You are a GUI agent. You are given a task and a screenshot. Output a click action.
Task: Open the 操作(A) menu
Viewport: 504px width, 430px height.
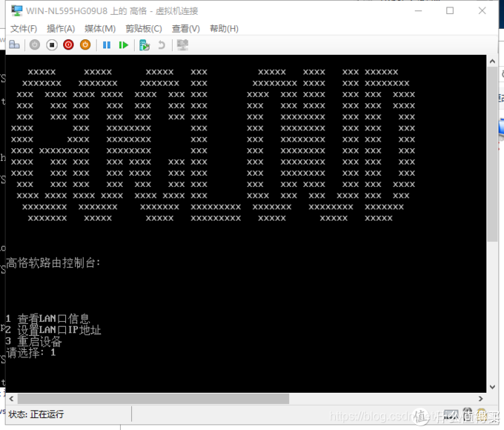tap(61, 29)
